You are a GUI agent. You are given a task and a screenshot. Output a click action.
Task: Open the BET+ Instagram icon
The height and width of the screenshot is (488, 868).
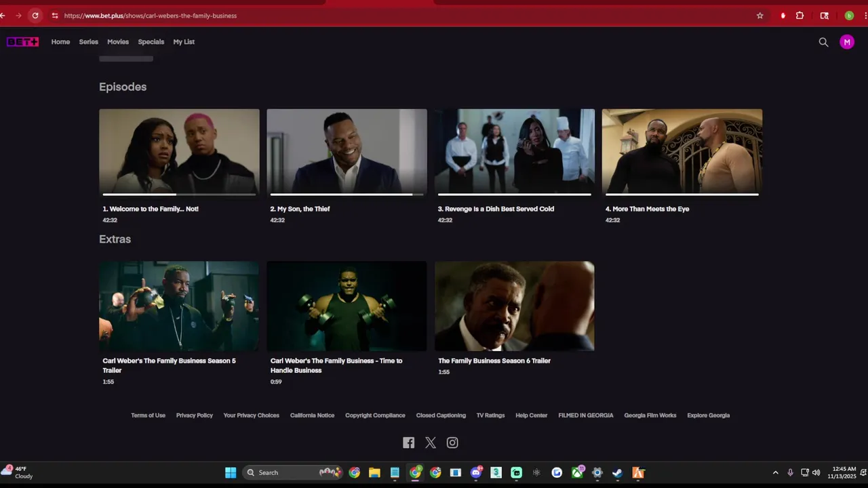pyautogui.click(x=452, y=443)
